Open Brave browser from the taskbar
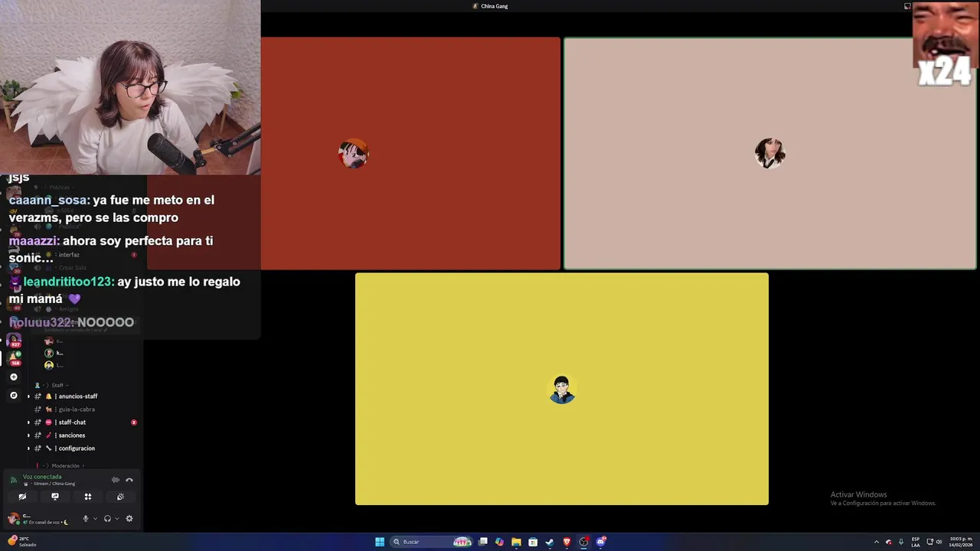The height and width of the screenshot is (551, 980). (567, 542)
